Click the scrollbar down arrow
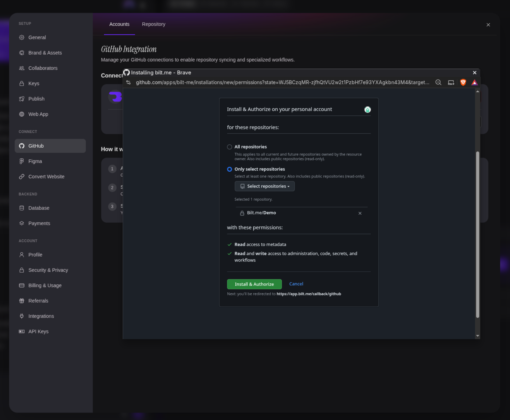Viewport: 510px width, 420px height. [477, 336]
